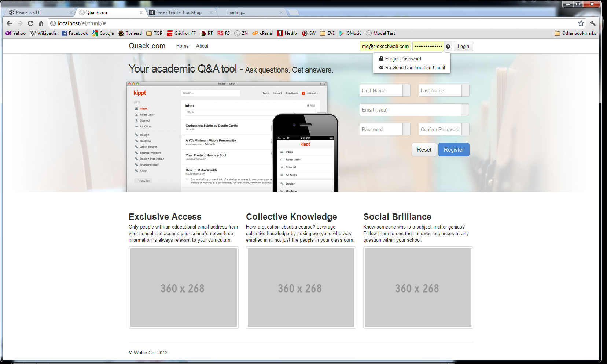Click the browser back arrow

(x=10, y=23)
